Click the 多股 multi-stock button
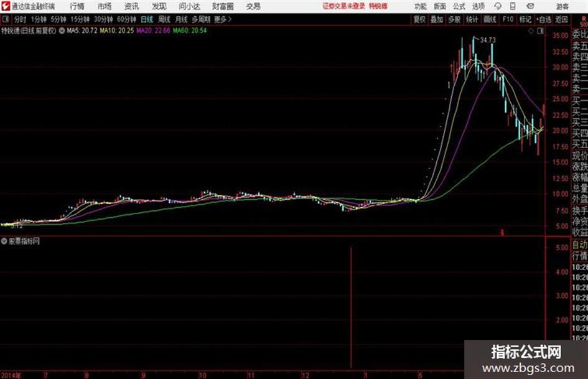 [454, 19]
